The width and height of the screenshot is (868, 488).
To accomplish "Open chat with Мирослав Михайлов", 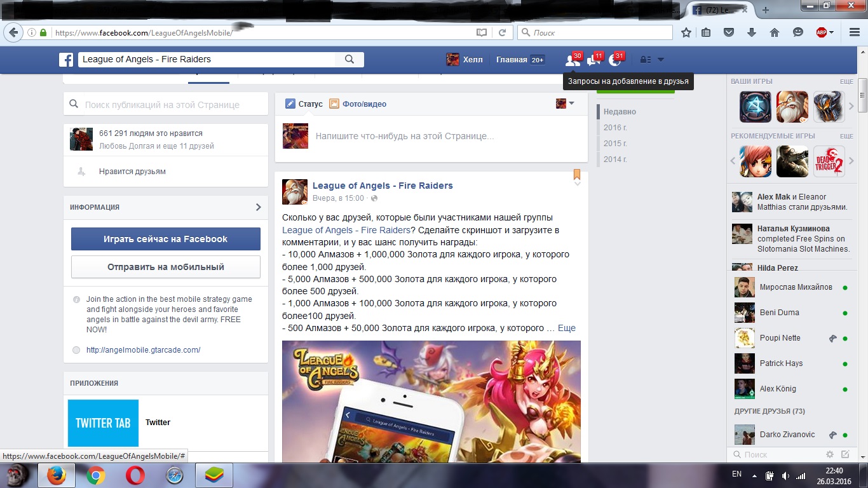I will click(x=792, y=287).
